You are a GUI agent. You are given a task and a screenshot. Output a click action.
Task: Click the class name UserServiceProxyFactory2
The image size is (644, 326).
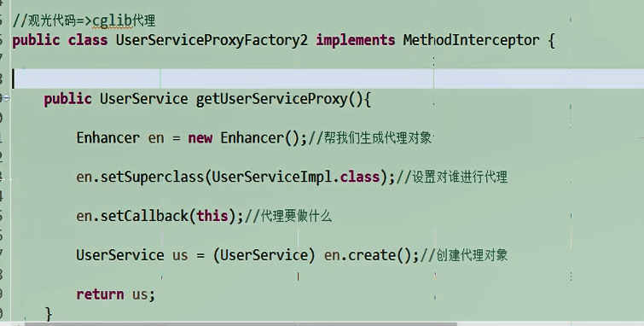click(212, 40)
